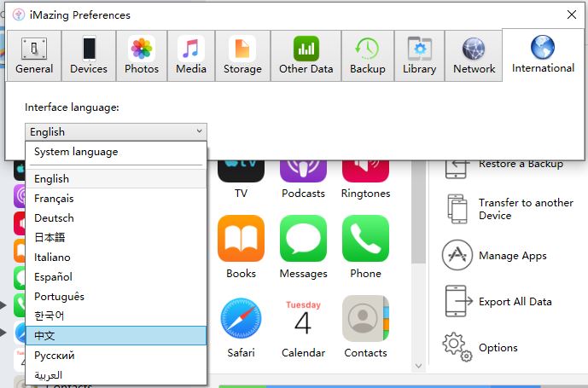The image size is (588, 388).
Task: Select the International preferences tab
Action: 543,55
